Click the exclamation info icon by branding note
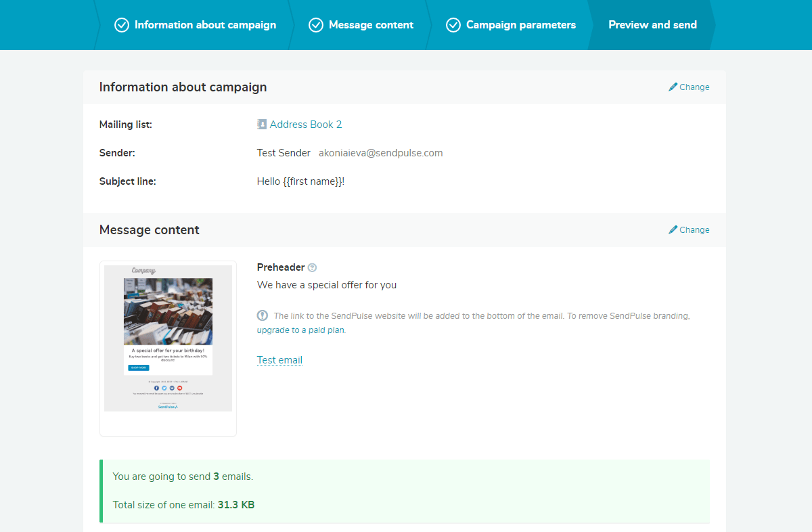This screenshot has width=812, height=532. 263,315
